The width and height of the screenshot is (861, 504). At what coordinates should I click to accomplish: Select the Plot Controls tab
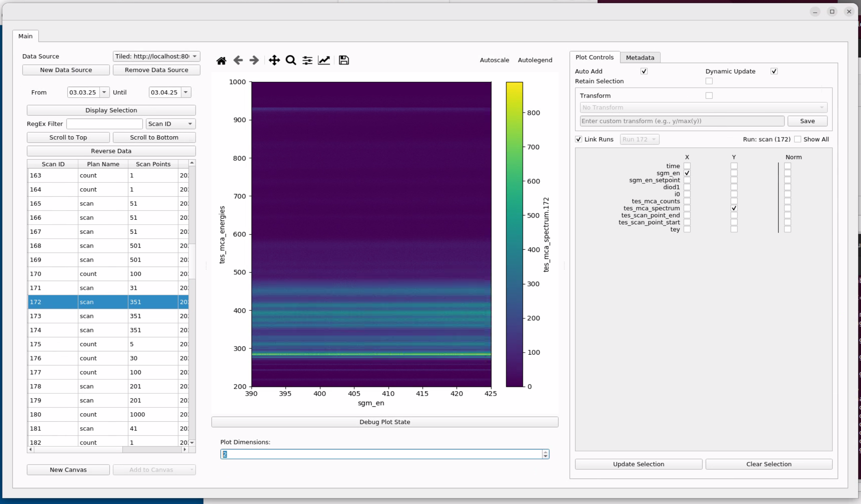tap(594, 57)
